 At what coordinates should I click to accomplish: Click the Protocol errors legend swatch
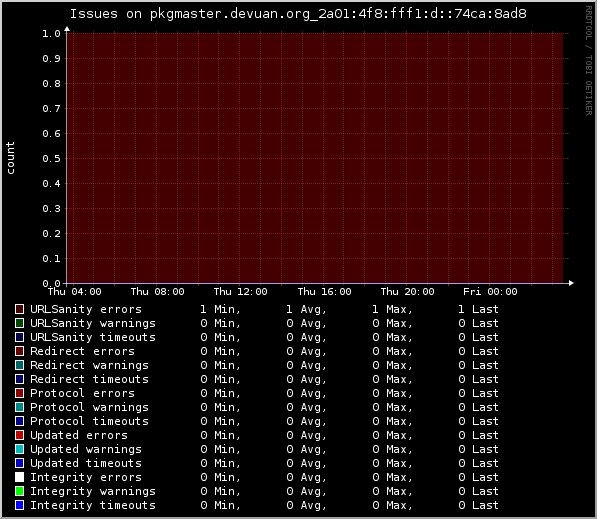(19, 393)
